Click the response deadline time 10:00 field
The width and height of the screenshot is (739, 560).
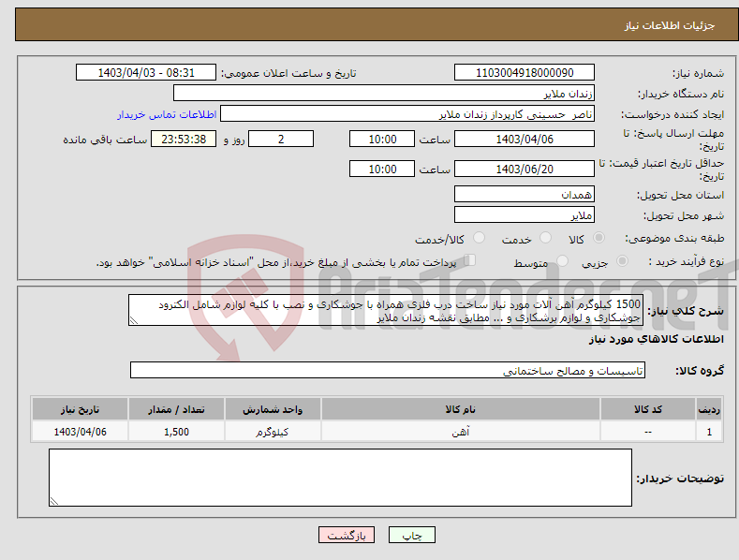point(382,139)
